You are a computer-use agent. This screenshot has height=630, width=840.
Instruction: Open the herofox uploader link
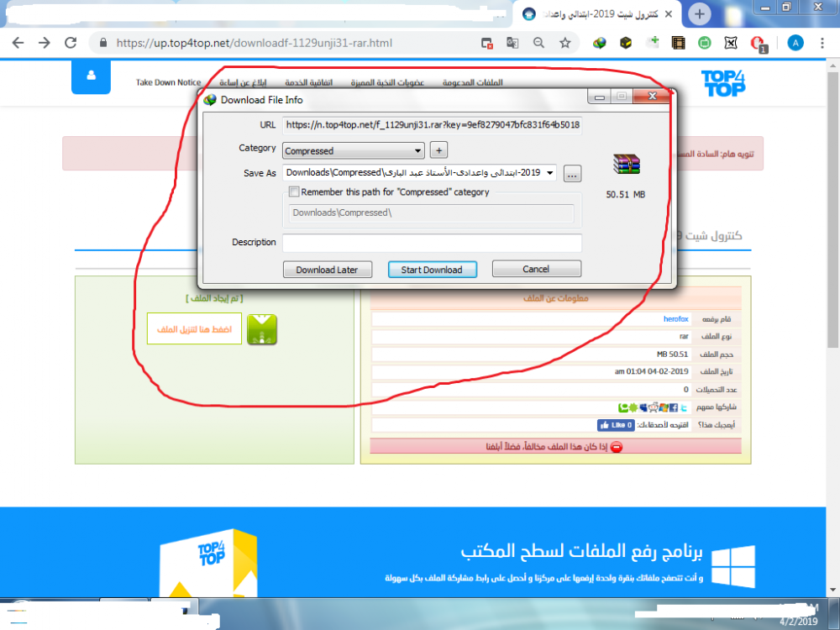coord(675,319)
